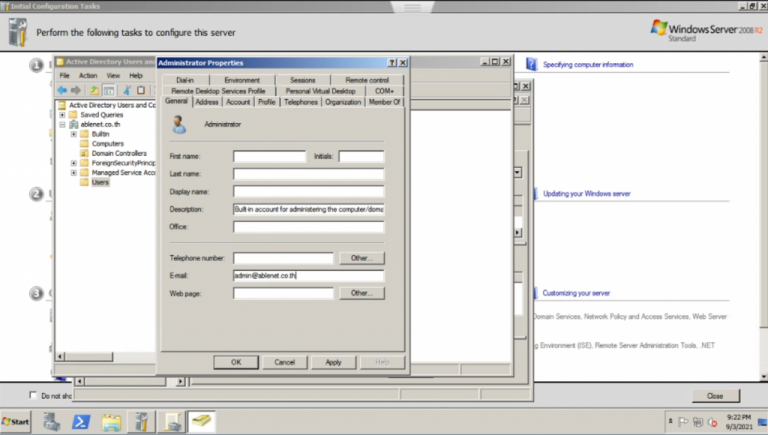This screenshot has height=435, width=768.
Task: Open the Action menu
Action: click(88, 75)
